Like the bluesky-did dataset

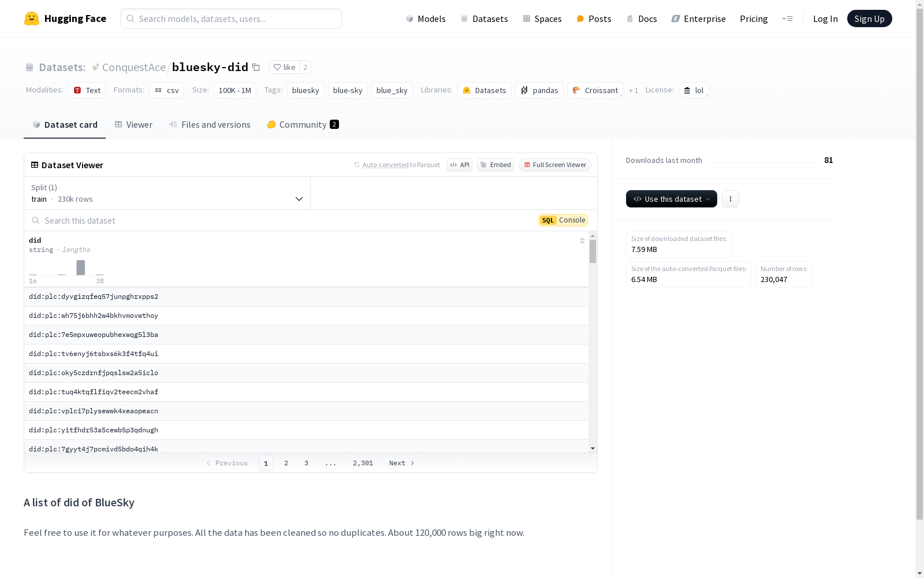click(284, 67)
